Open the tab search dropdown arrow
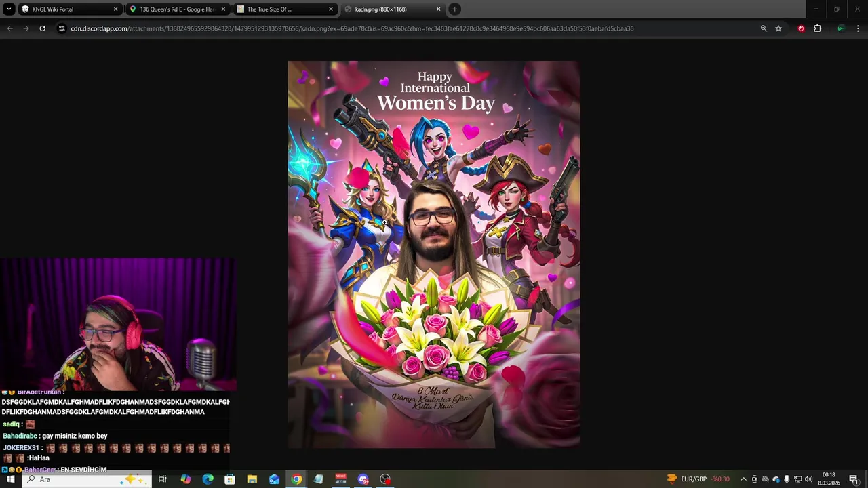The height and width of the screenshot is (488, 868). 9,9
